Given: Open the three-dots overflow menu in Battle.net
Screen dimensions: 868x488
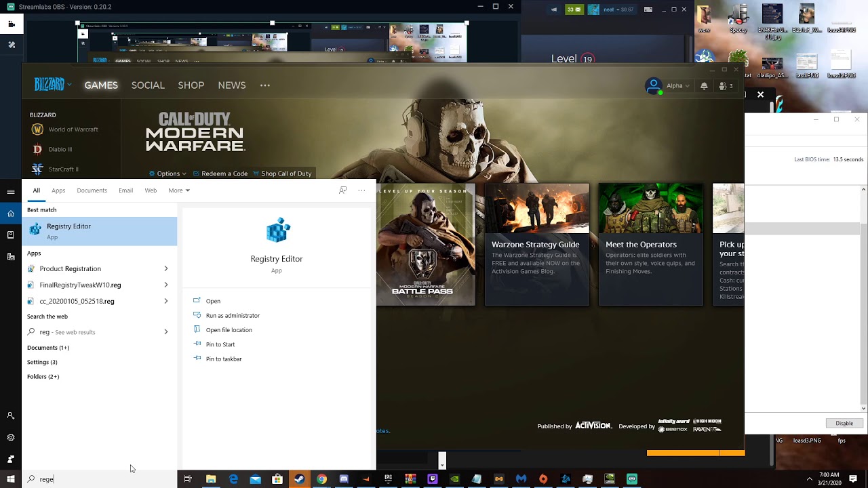Looking at the screenshot, I should point(265,85).
